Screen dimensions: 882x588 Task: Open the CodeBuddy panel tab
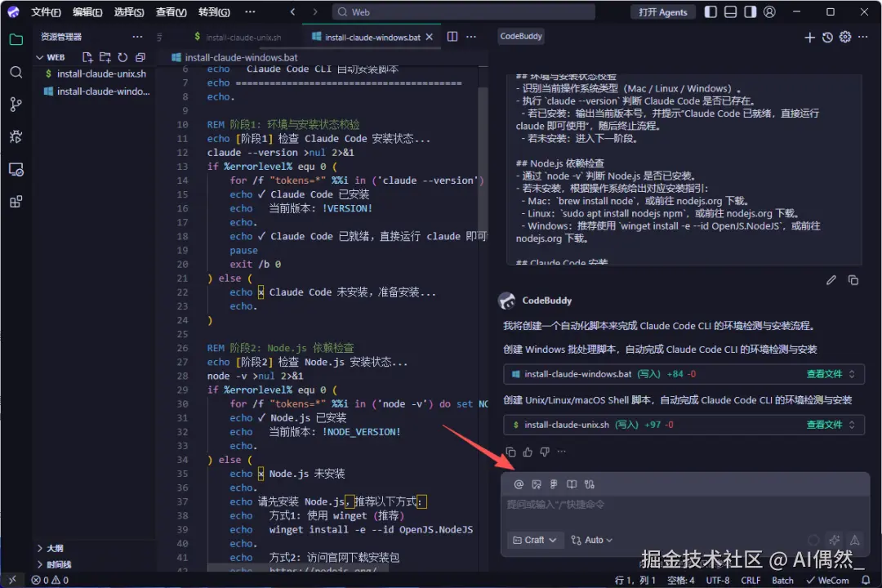click(521, 37)
